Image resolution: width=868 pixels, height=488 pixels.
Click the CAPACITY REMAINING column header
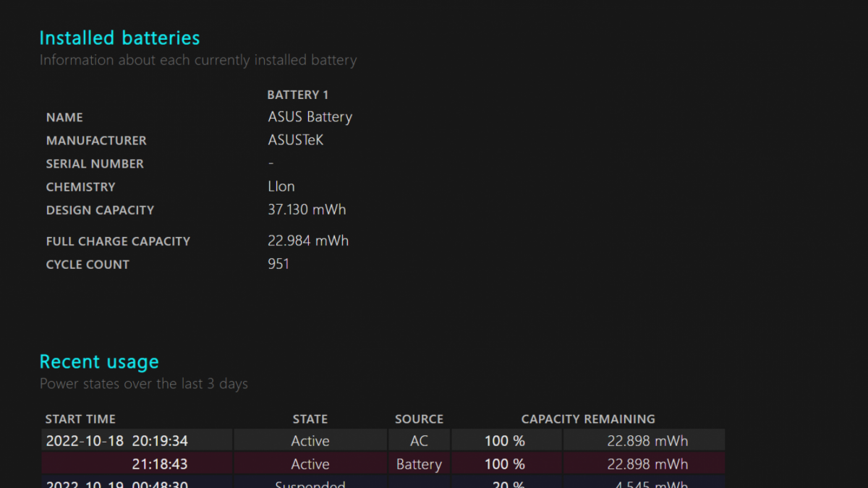pyautogui.click(x=588, y=419)
